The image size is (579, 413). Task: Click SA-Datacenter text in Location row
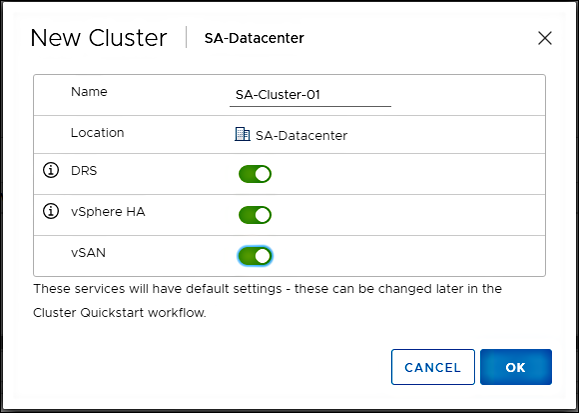coord(301,136)
